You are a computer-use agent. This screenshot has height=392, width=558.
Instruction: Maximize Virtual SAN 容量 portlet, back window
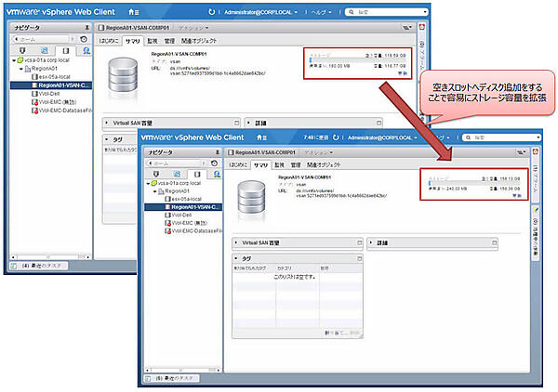click(x=236, y=123)
